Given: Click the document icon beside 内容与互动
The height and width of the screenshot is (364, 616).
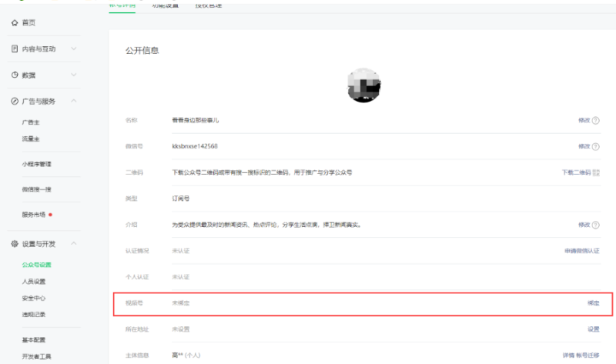Looking at the screenshot, I should tap(15, 48).
